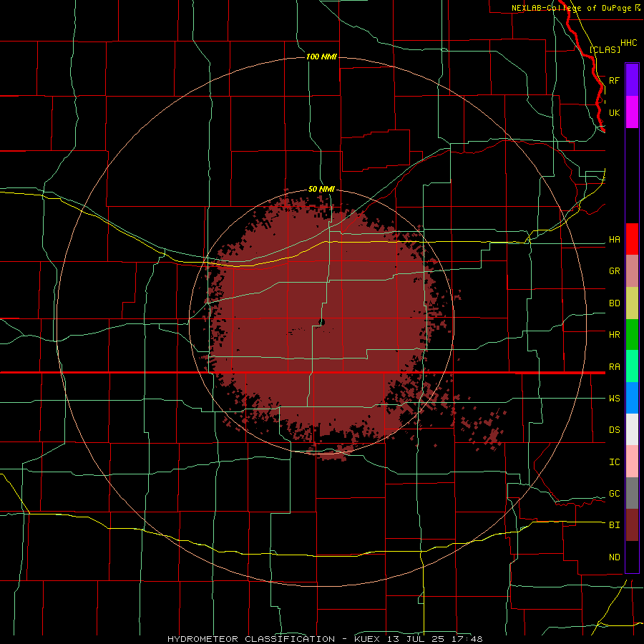Select the light pink IC legend swatch
Image resolution: width=644 pixels, height=644 pixels.
pos(632,462)
